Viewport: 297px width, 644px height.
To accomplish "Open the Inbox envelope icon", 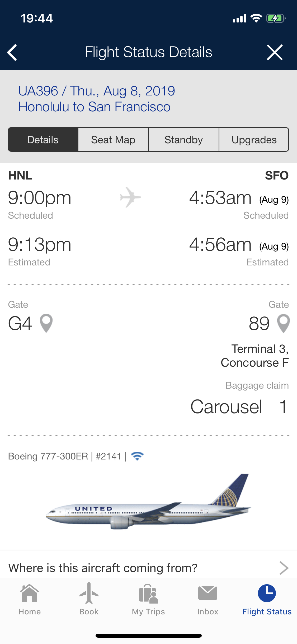I will (208, 593).
